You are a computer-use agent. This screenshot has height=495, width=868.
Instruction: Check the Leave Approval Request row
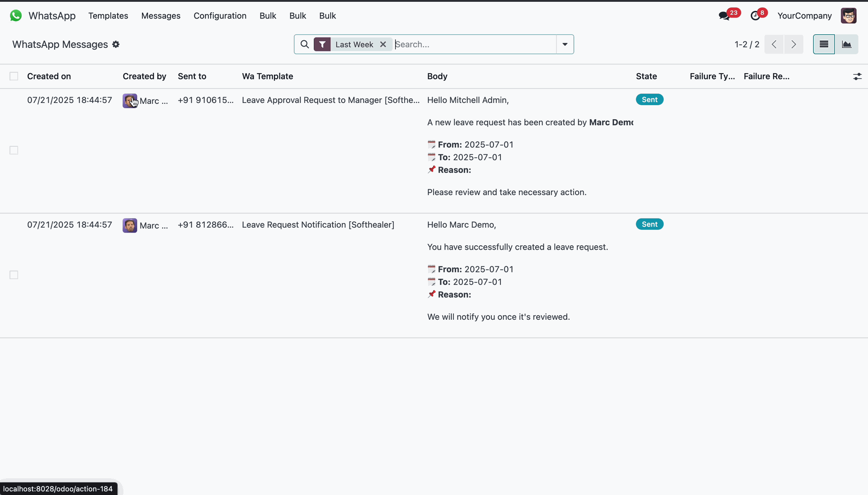[14, 150]
